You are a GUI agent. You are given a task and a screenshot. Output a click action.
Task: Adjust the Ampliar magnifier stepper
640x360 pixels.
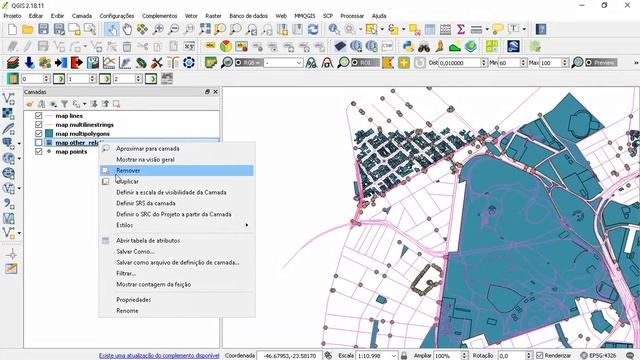pyautogui.click(x=464, y=356)
